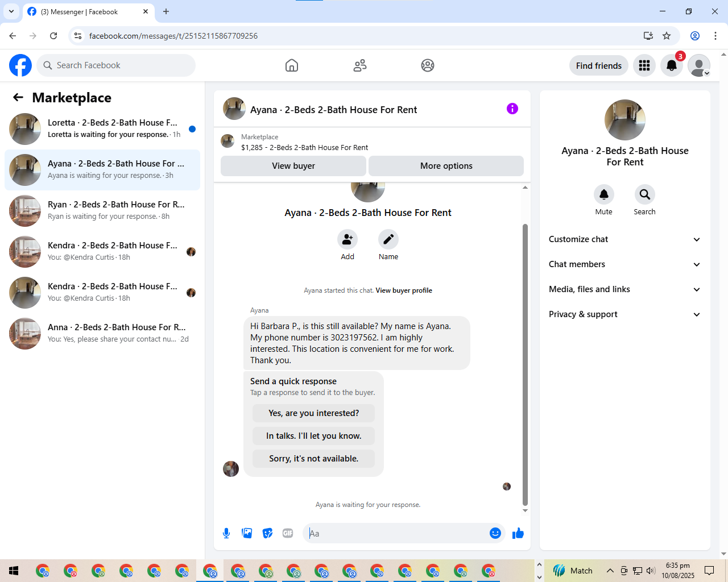Open the Groups icon in top navigation
The image size is (728, 582).
coord(428,65)
